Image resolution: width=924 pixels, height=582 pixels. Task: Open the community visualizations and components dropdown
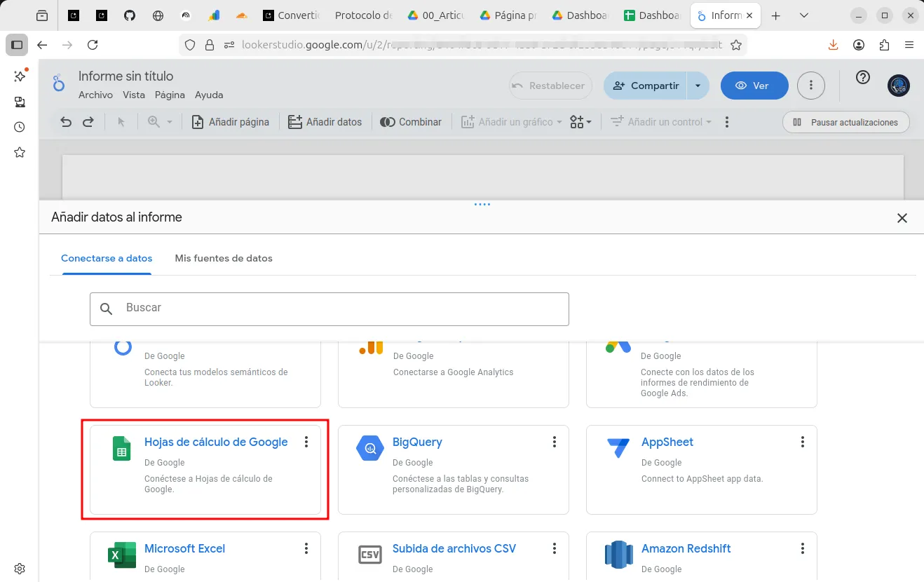click(580, 122)
